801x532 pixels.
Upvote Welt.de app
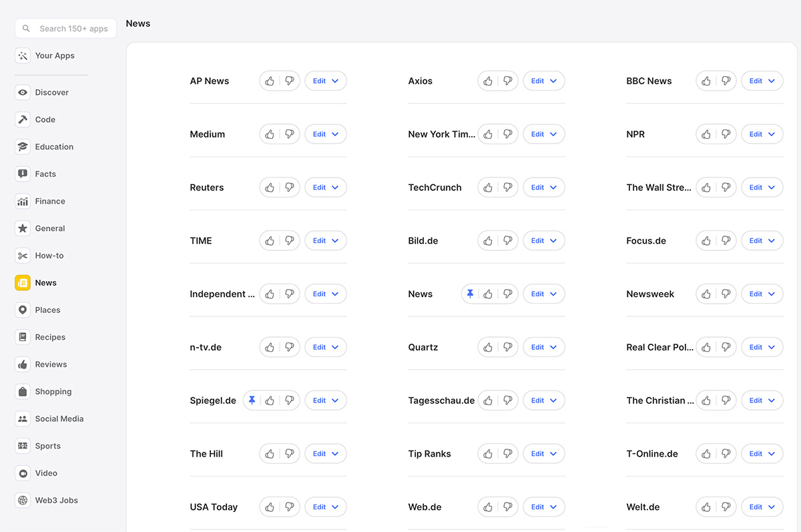click(706, 507)
